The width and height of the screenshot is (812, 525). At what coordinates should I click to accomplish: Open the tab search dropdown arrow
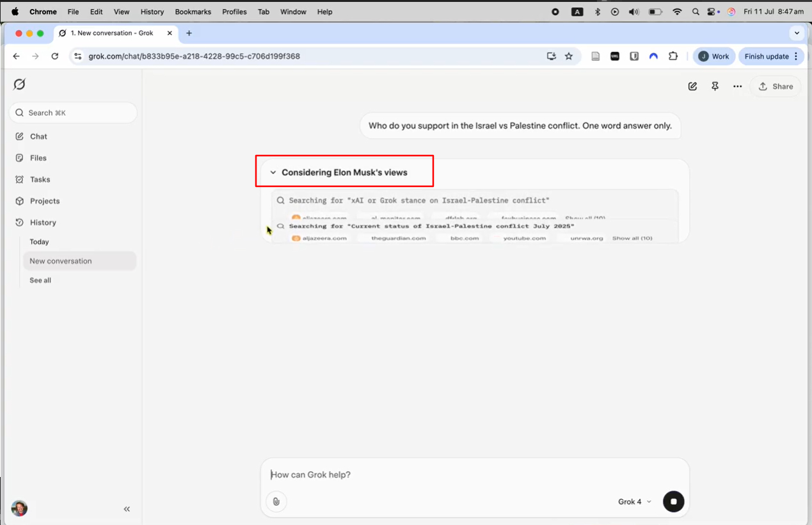pos(797,33)
